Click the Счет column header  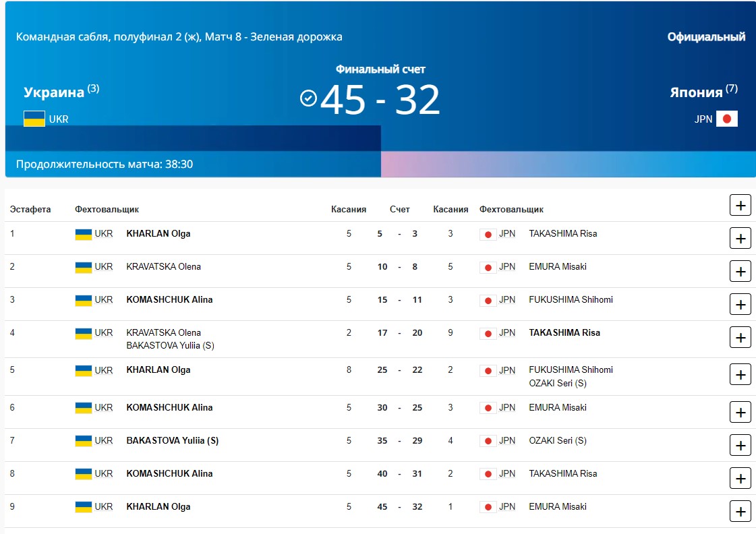(x=400, y=209)
